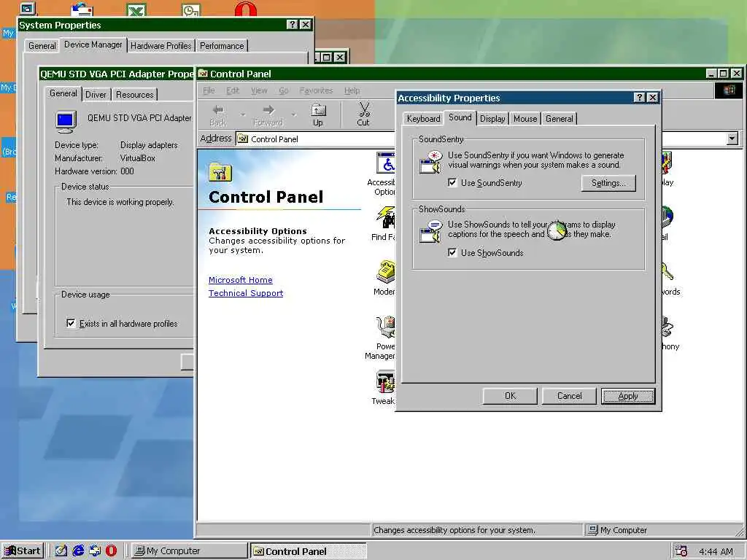The width and height of the screenshot is (747, 560).
Task: Open the Hardware Profiles tab
Action: point(161,46)
